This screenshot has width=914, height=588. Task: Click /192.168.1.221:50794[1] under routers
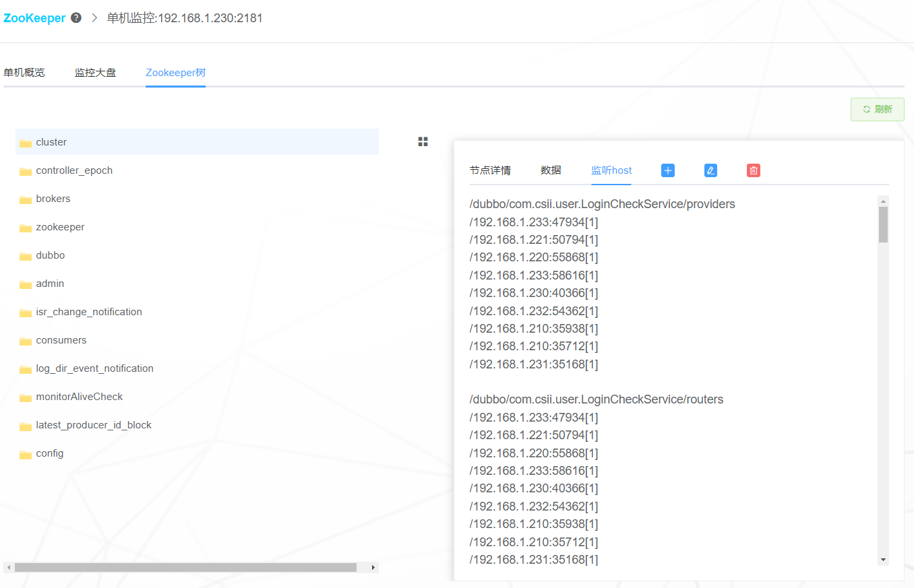tap(534, 435)
